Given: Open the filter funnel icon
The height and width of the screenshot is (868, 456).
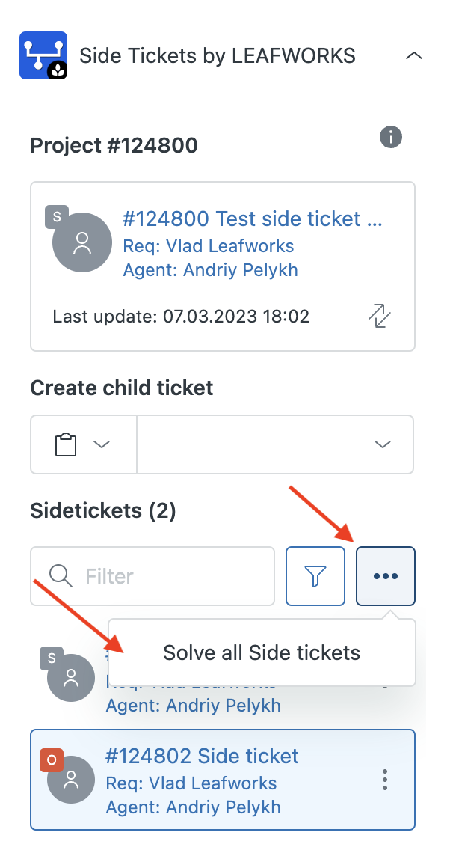Looking at the screenshot, I should tap(315, 576).
